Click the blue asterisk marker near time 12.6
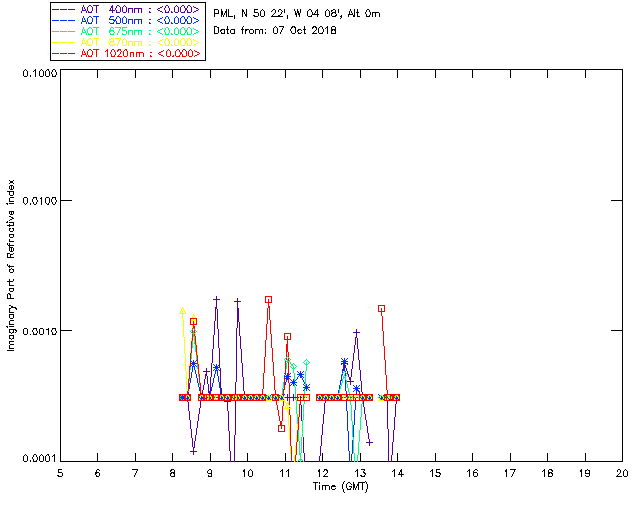This screenshot has height=512, width=640. (x=344, y=362)
